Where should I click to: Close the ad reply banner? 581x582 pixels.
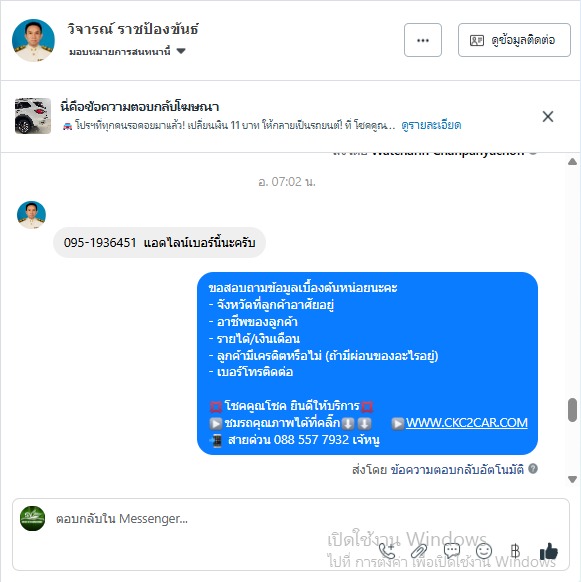click(x=548, y=117)
